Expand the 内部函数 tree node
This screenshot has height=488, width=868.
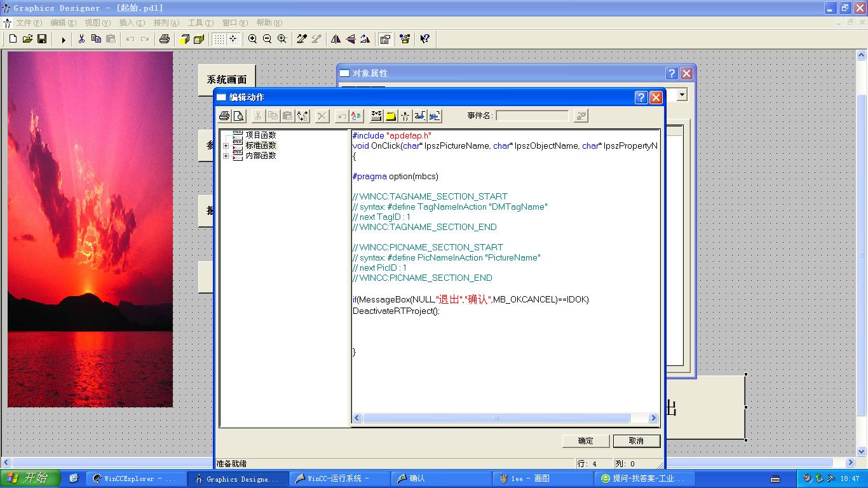click(x=226, y=156)
